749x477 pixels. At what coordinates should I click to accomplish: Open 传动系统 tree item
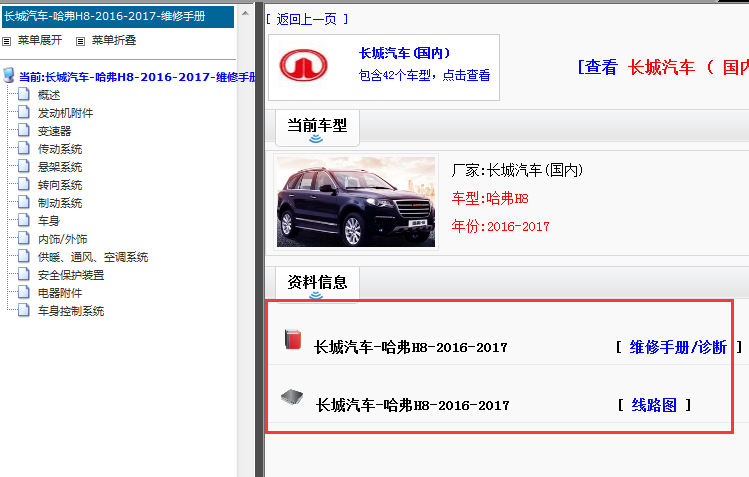click(60, 149)
